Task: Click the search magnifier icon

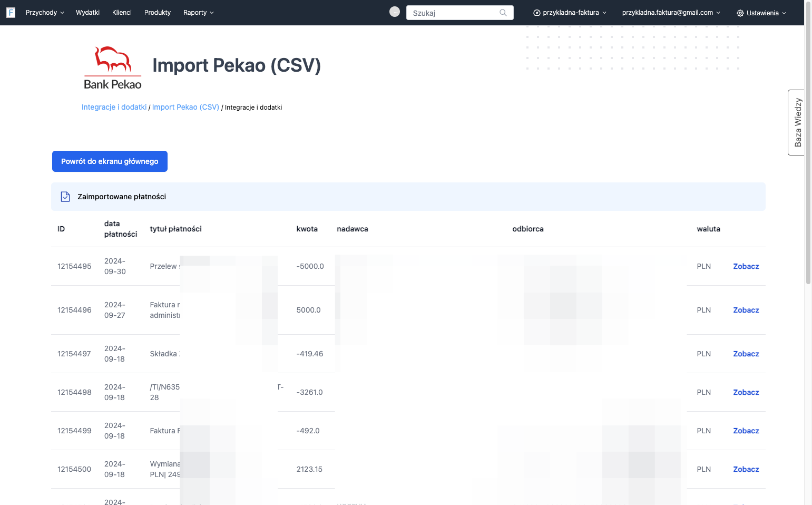Action: (503, 13)
